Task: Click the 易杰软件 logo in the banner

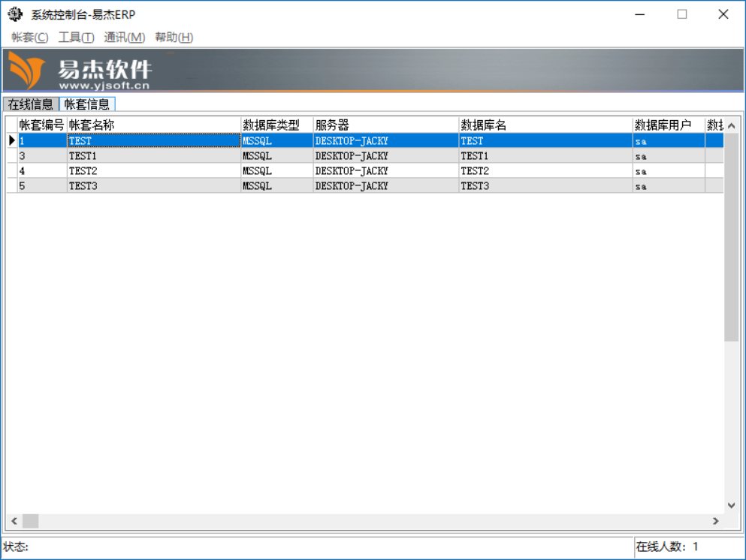Action: tap(80, 72)
